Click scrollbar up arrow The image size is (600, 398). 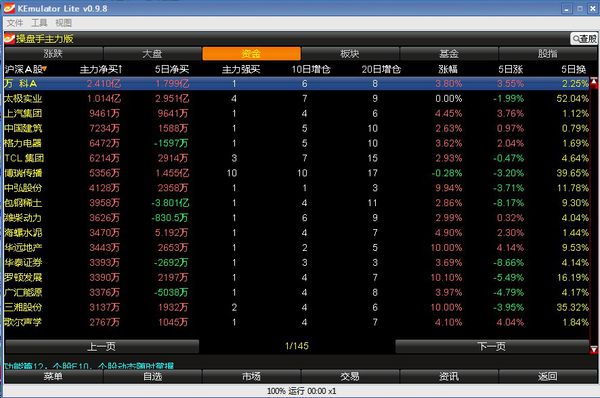[x=594, y=82]
